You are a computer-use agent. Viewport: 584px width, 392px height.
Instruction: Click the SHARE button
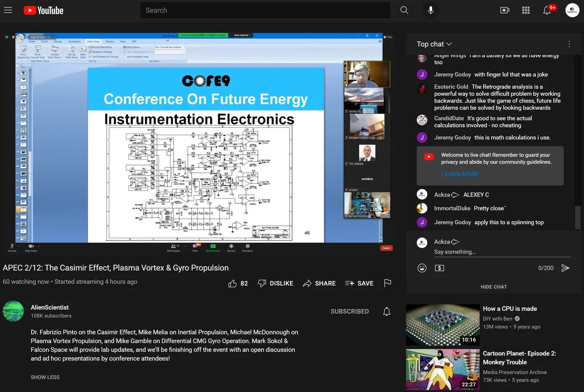(x=319, y=284)
